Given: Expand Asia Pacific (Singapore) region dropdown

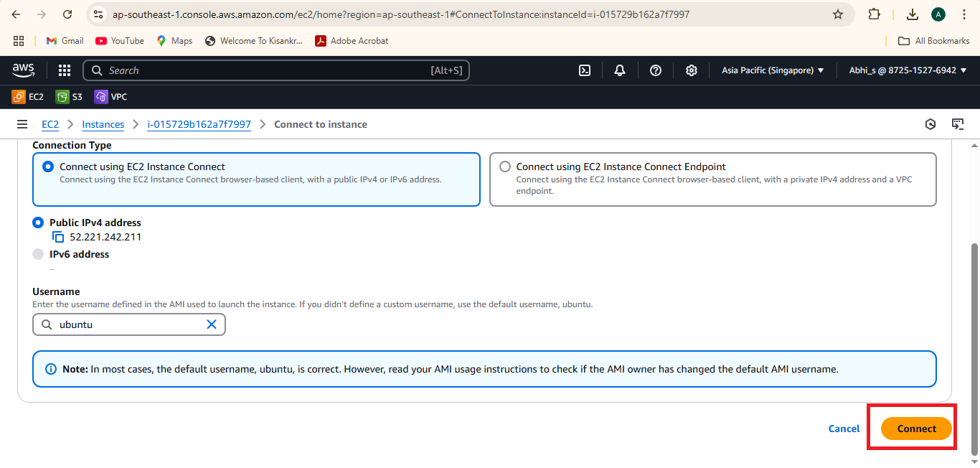Looking at the screenshot, I should (773, 70).
